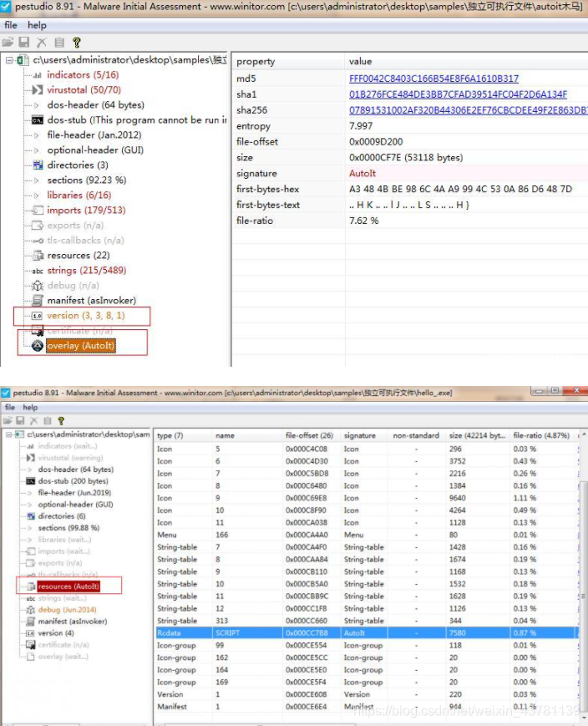The height and width of the screenshot is (726, 588).
Task: Click the save icon in hello_.exe toolbar
Action: [x=20, y=421]
